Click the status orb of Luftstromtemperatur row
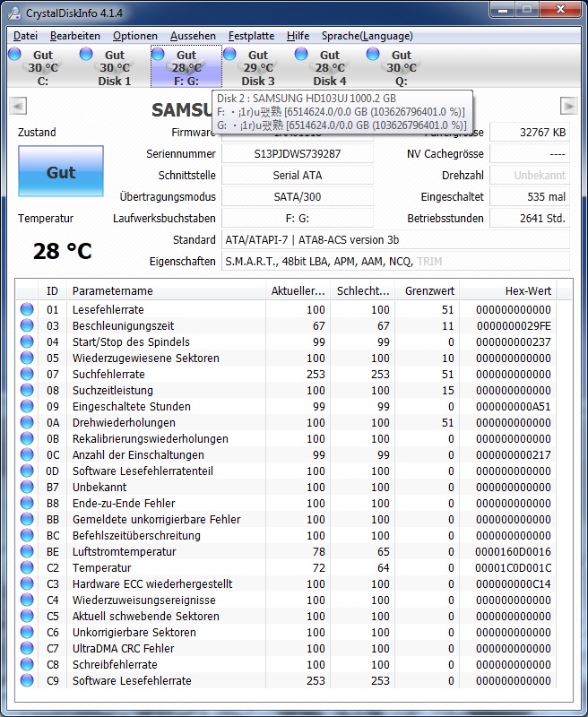 [27, 551]
